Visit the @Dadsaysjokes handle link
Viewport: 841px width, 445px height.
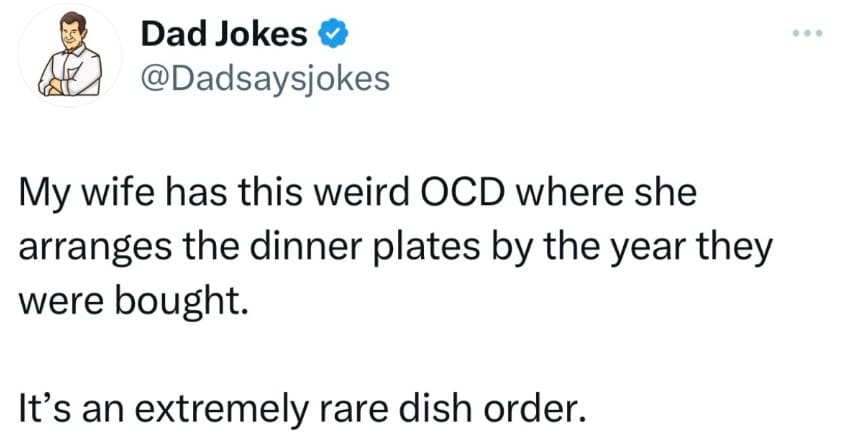265,79
